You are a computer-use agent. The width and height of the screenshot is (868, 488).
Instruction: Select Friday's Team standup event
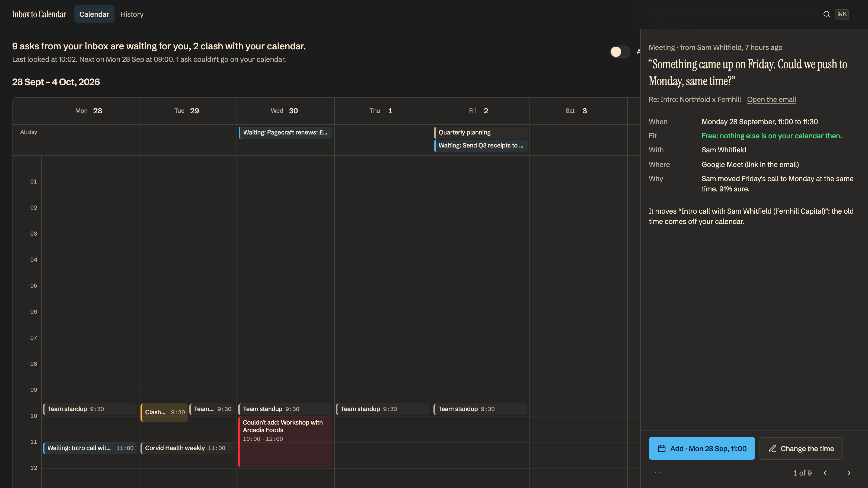click(480, 409)
